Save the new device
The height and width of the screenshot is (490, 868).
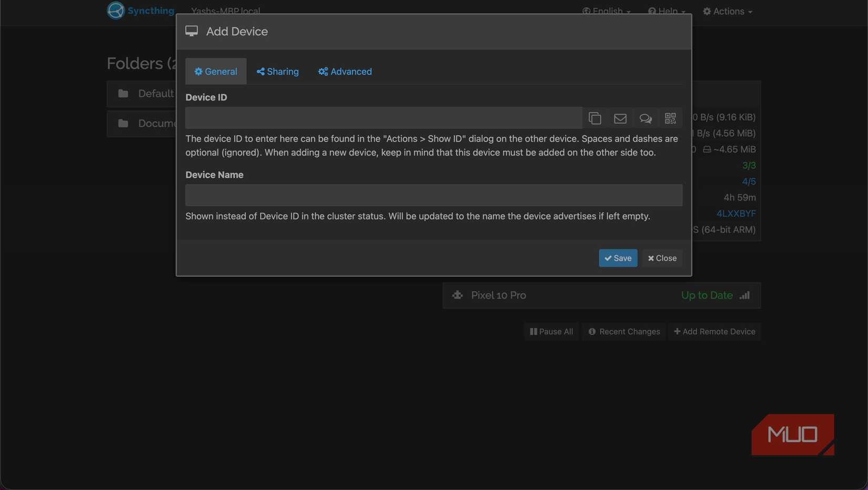(618, 258)
